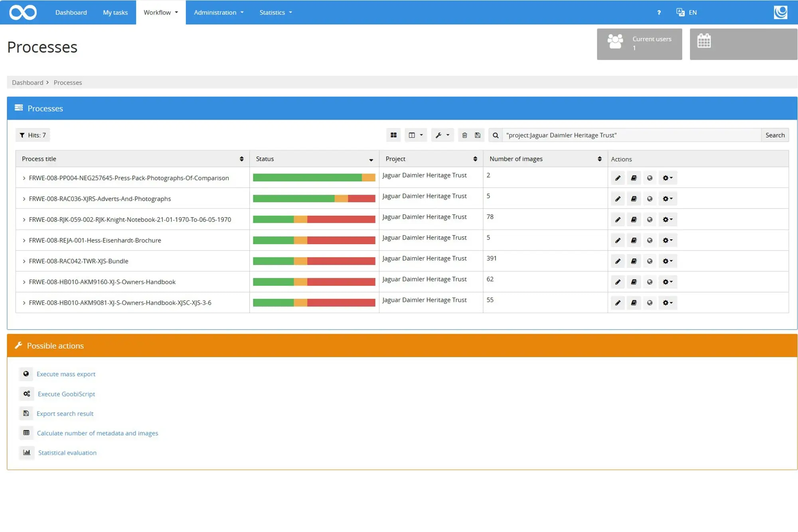798x532 pixels.
Task: Click the save filter disk icon
Action: point(477,135)
